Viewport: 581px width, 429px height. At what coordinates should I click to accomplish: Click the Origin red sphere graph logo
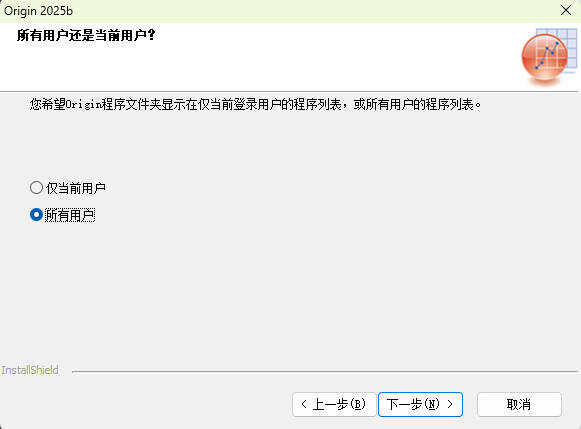544,57
